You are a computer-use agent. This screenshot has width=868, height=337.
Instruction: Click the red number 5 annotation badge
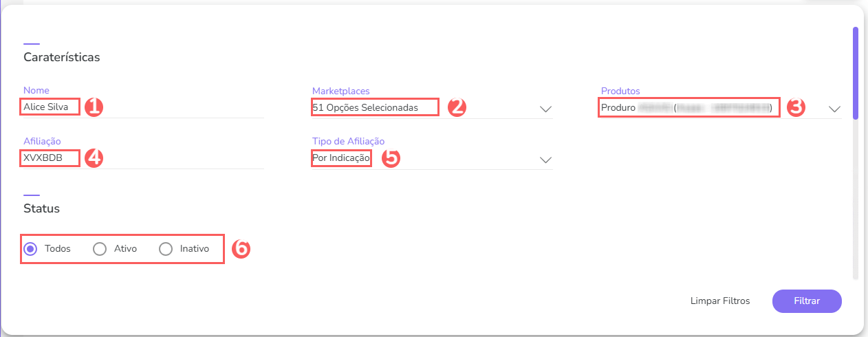point(390,158)
